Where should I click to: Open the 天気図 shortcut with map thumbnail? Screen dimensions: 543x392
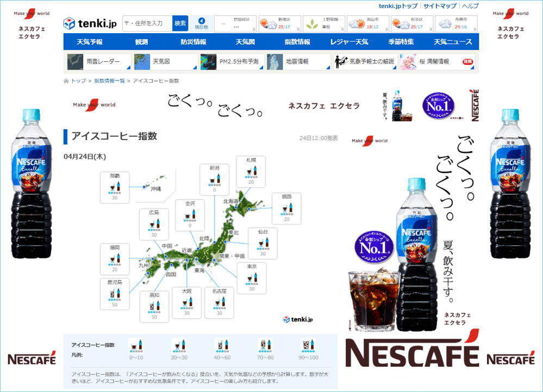coord(165,61)
